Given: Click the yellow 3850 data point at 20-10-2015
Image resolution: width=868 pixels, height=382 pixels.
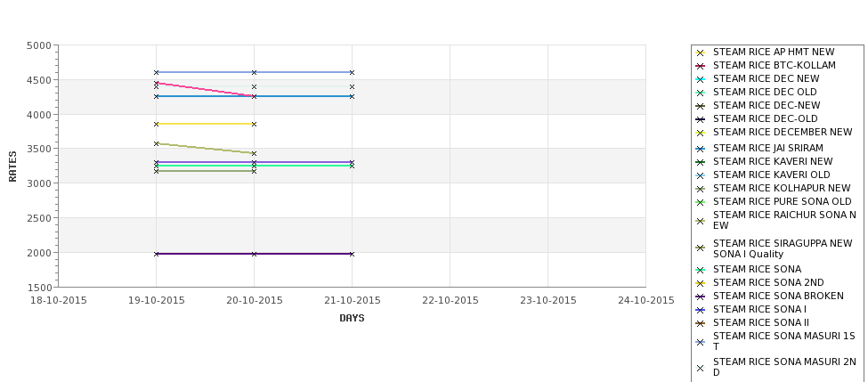Looking at the screenshot, I should [254, 124].
